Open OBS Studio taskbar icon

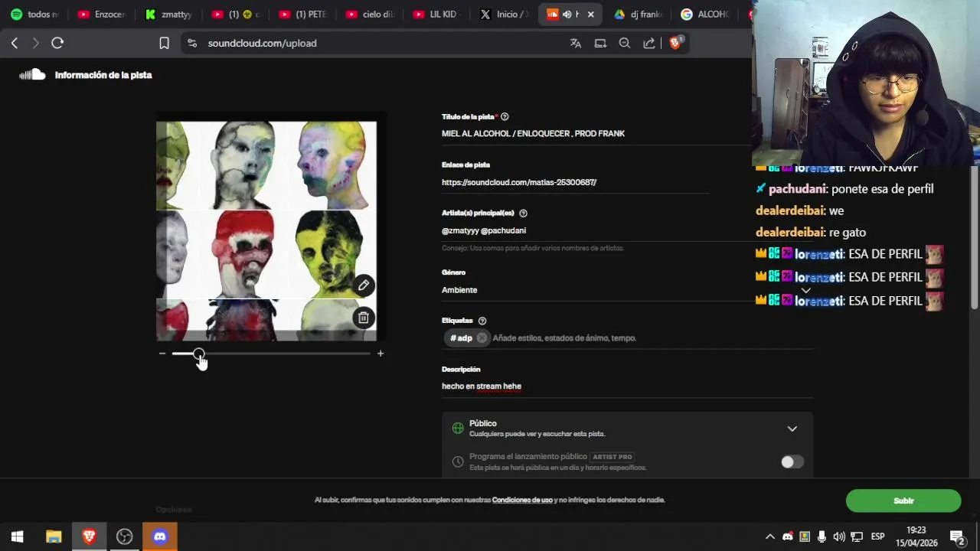125,536
